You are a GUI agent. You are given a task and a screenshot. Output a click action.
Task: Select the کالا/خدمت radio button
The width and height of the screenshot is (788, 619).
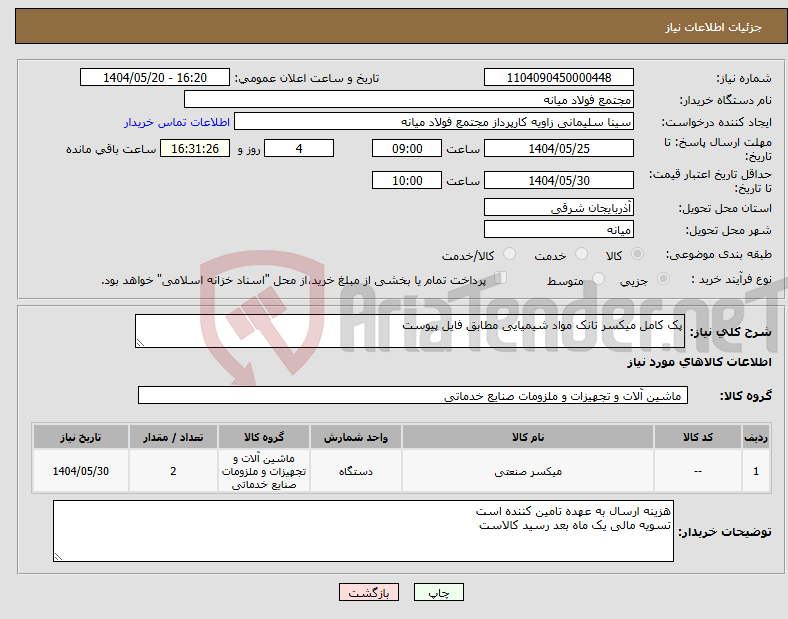(x=509, y=254)
